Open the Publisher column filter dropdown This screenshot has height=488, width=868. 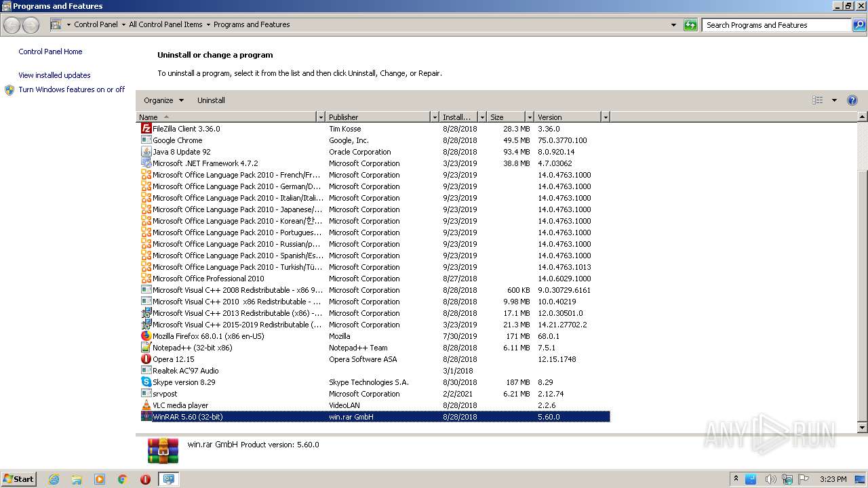tap(435, 117)
